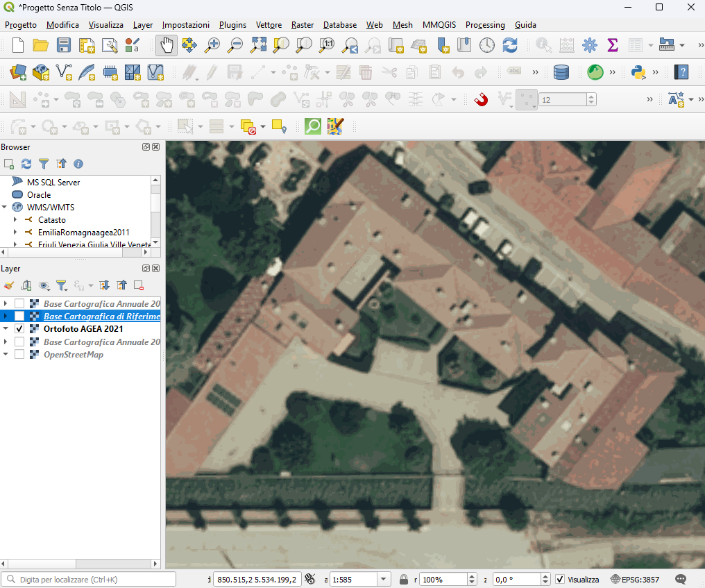705x588 pixels.
Task: Click the Refresh map icon in toolbar
Action: tap(510, 46)
